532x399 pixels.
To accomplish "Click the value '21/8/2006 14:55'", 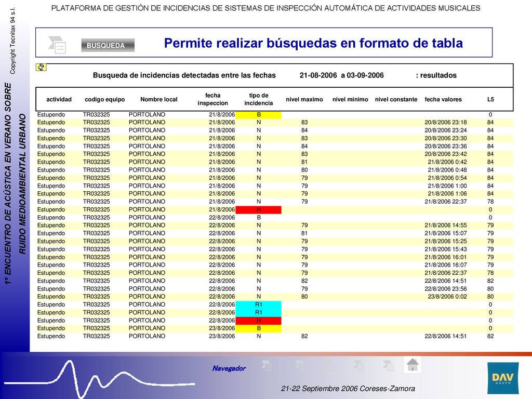I will coord(445,225).
